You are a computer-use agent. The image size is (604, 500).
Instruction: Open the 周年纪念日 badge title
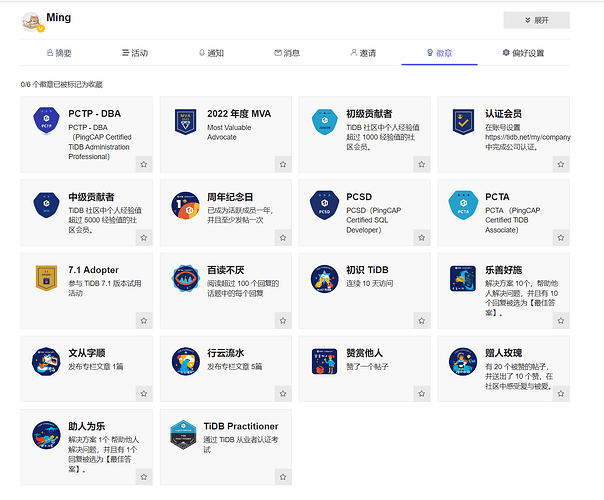click(x=230, y=197)
